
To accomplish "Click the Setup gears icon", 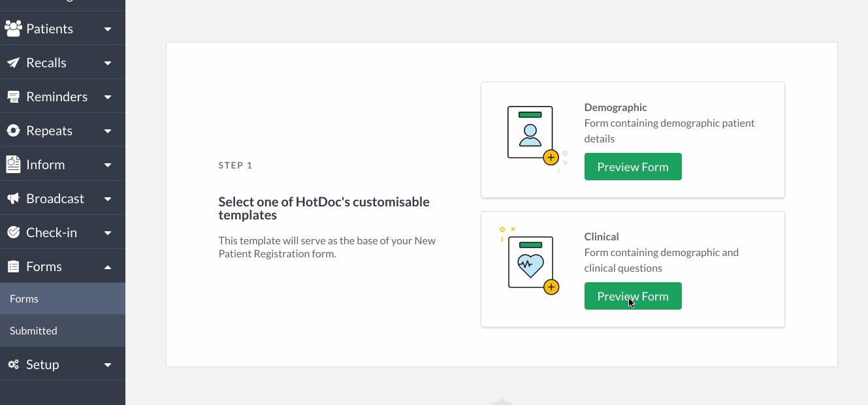I will pyautogui.click(x=13, y=364).
